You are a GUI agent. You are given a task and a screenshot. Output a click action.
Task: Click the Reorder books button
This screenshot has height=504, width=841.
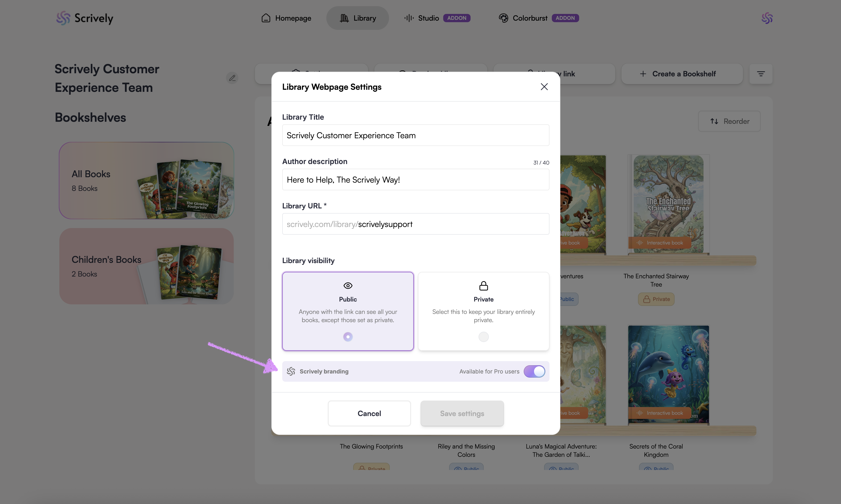click(729, 121)
